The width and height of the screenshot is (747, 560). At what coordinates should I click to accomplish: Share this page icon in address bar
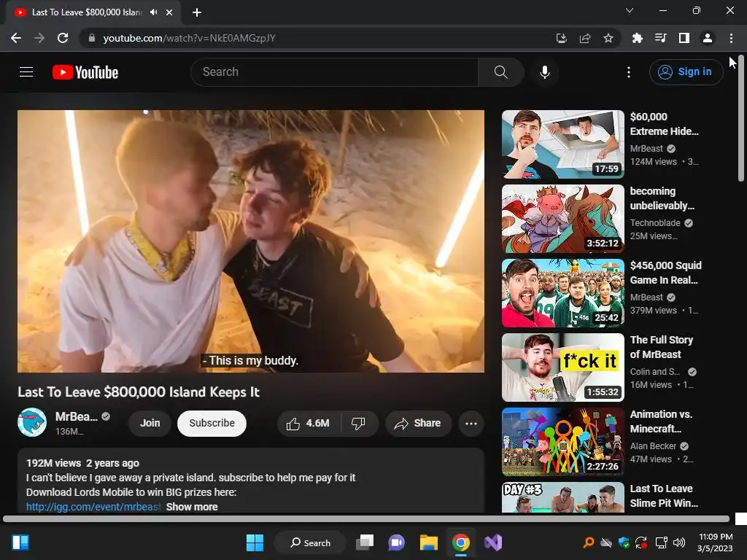pyautogui.click(x=584, y=38)
